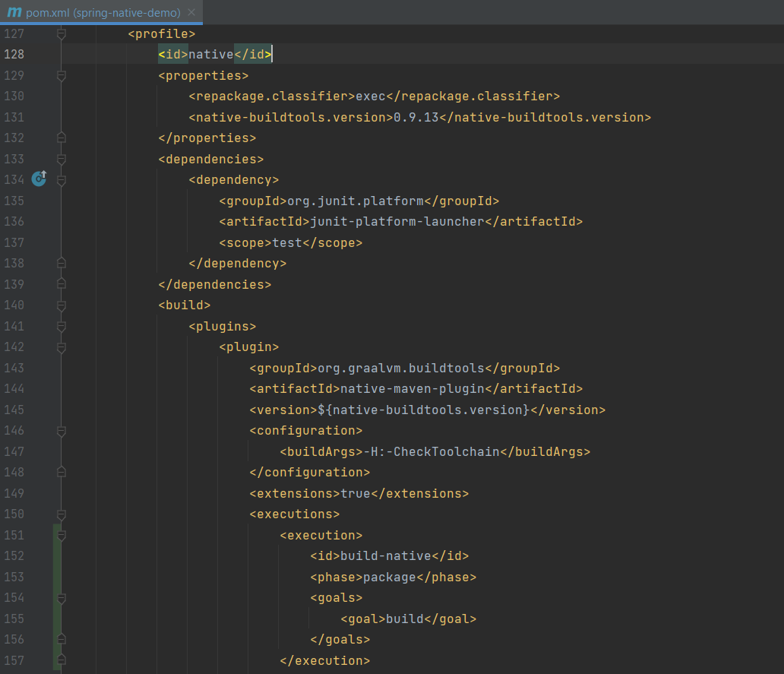Click line number 131 in gutter
This screenshot has height=674, width=784.
[x=14, y=118]
